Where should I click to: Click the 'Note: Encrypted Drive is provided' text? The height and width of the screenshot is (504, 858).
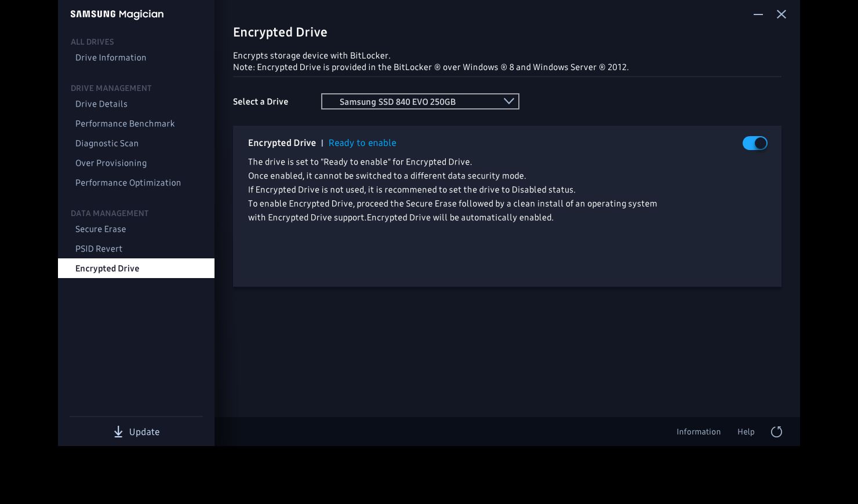point(431,67)
